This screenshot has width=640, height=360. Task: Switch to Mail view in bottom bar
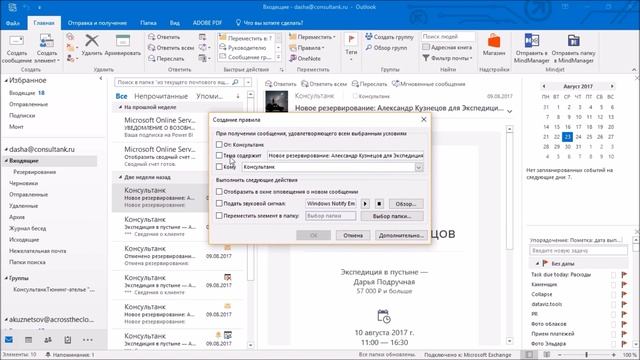(x=9, y=340)
